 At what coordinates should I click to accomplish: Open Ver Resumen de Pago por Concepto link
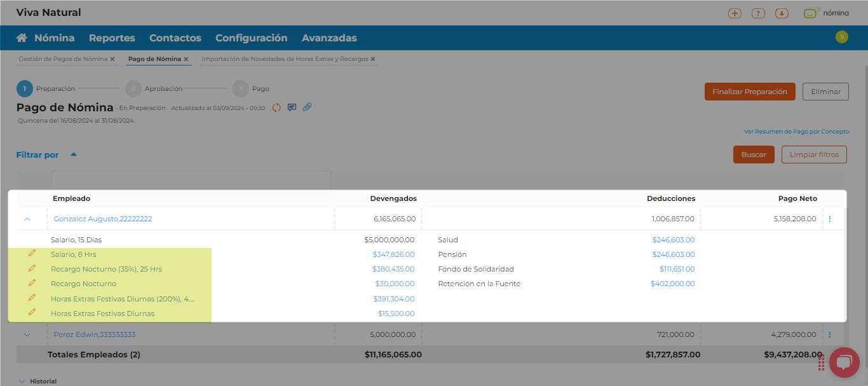796,132
